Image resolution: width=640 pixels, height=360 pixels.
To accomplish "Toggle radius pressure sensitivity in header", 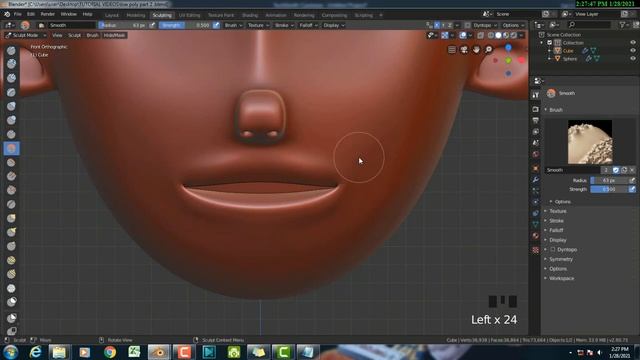I will [152, 25].
